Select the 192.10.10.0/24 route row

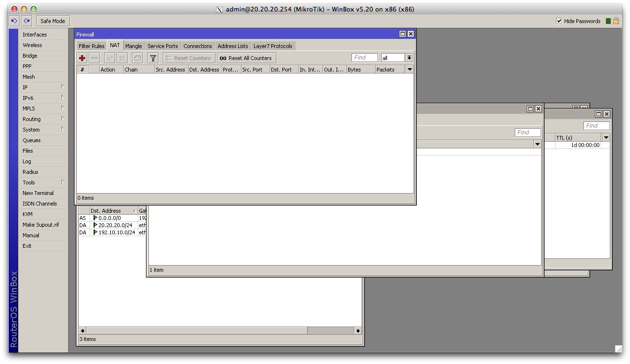[113, 232]
